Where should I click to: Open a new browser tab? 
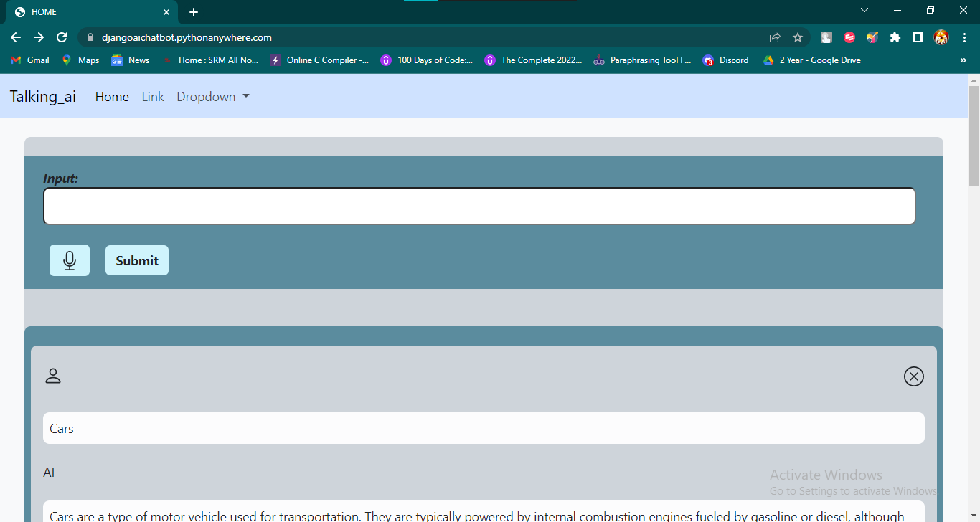pyautogui.click(x=194, y=12)
